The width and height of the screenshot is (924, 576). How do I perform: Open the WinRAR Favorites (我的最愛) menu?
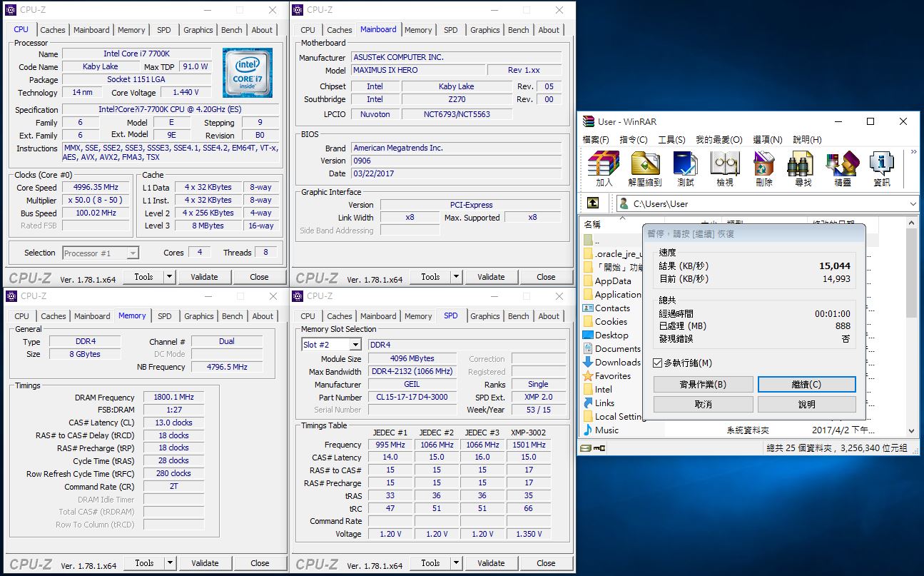[719, 140]
